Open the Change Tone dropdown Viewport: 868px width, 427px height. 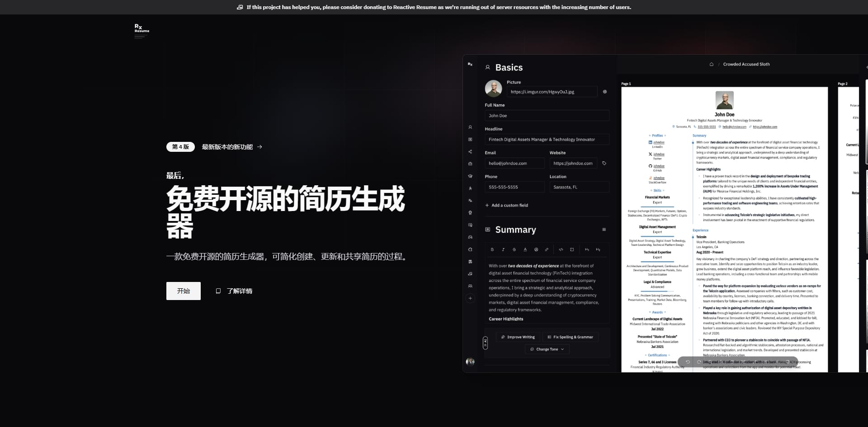547,349
